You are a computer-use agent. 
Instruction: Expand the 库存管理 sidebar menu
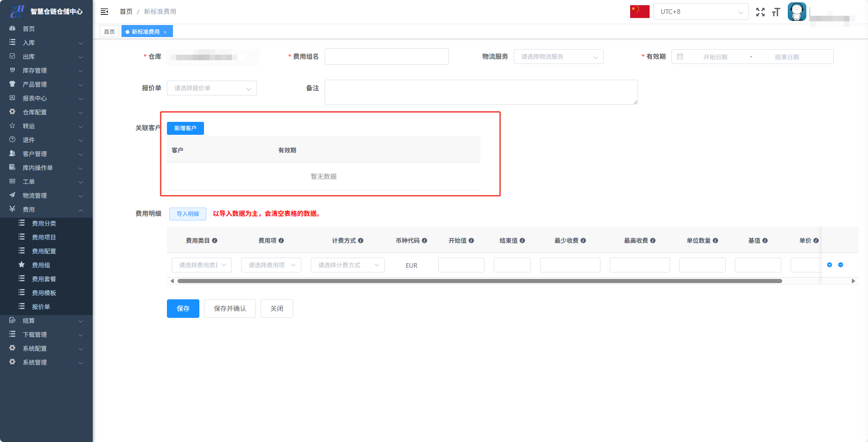coord(46,70)
